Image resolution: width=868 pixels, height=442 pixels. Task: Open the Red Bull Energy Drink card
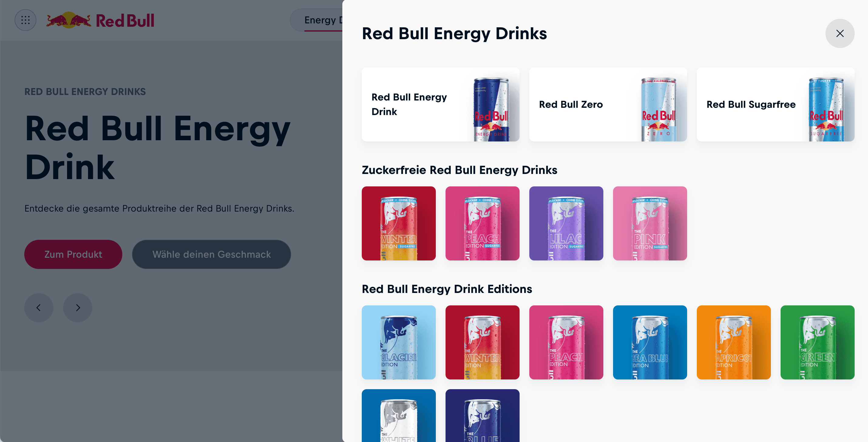click(x=440, y=104)
